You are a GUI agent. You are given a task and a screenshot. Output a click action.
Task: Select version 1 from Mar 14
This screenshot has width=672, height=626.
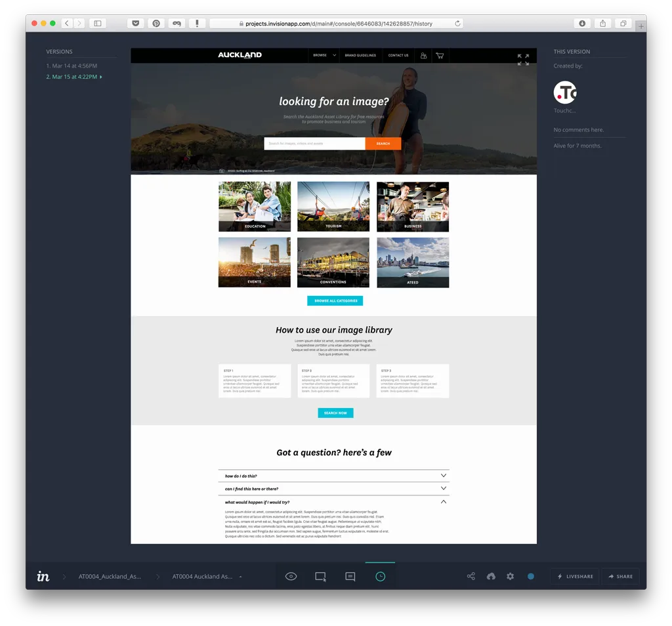(72, 66)
